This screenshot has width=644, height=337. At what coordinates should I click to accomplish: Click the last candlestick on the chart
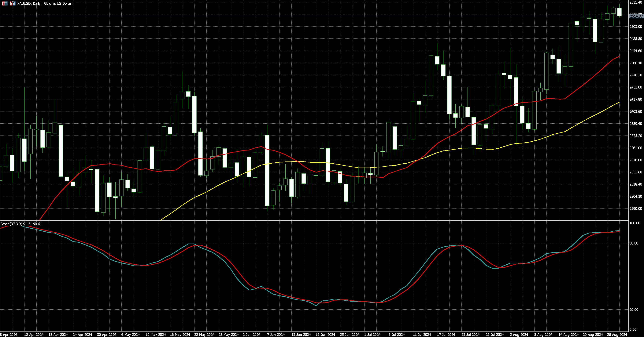point(619,12)
